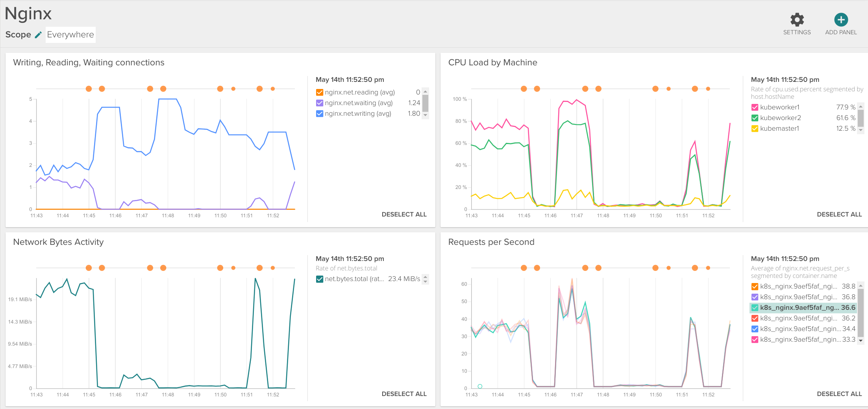Click large event marker near 11:51 on Requests chart
The height and width of the screenshot is (409, 868).
pyautogui.click(x=695, y=268)
